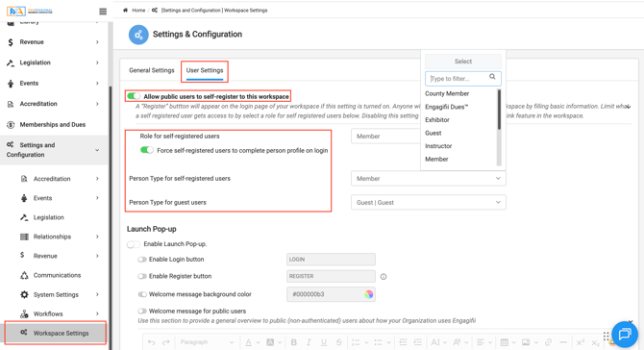
Task: Click the Legislation icon in the settings submenu
Action: coord(24,217)
